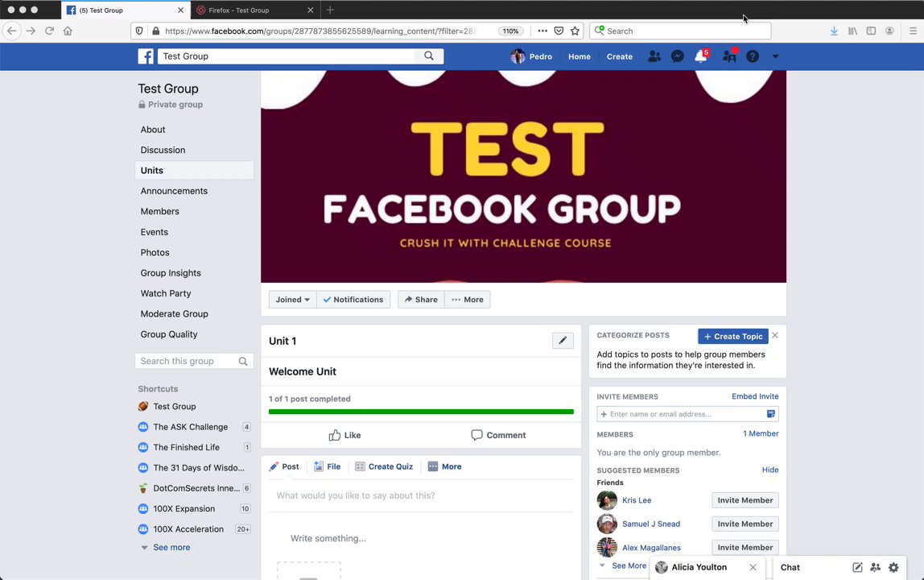Open Announcements in group sidebar
This screenshot has width=924, height=580.
[174, 191]
